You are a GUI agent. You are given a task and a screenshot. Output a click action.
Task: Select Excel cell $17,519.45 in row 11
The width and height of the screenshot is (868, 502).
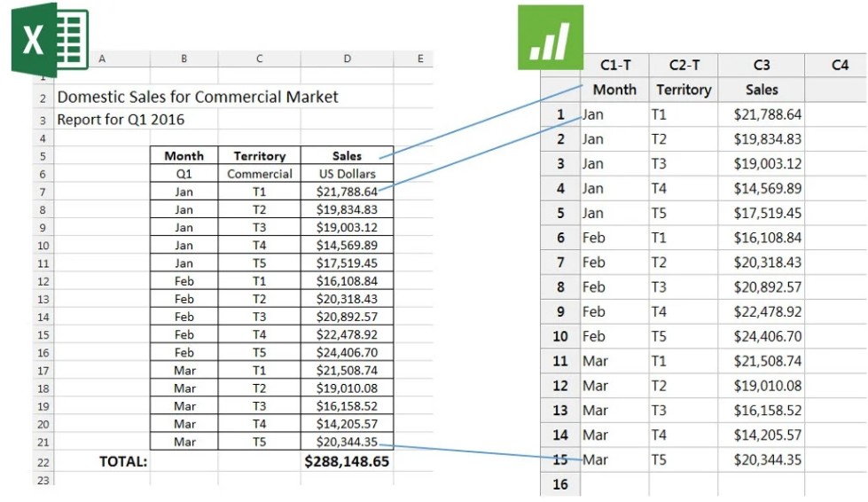[347, 263]
